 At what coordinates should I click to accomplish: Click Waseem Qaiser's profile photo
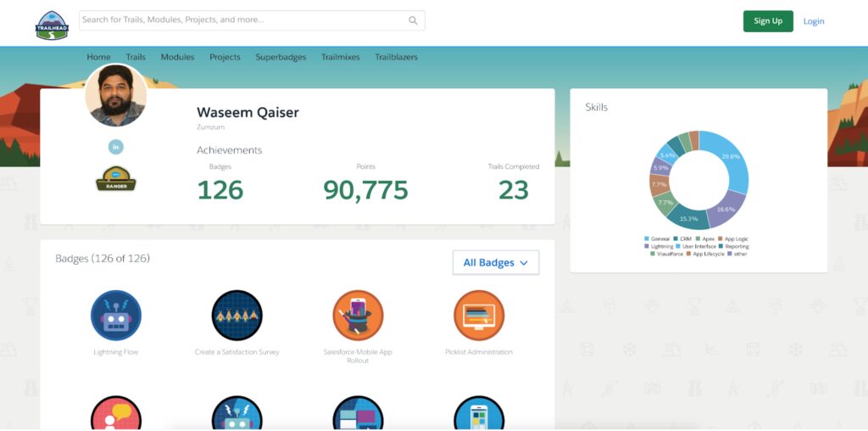point(115,95)
